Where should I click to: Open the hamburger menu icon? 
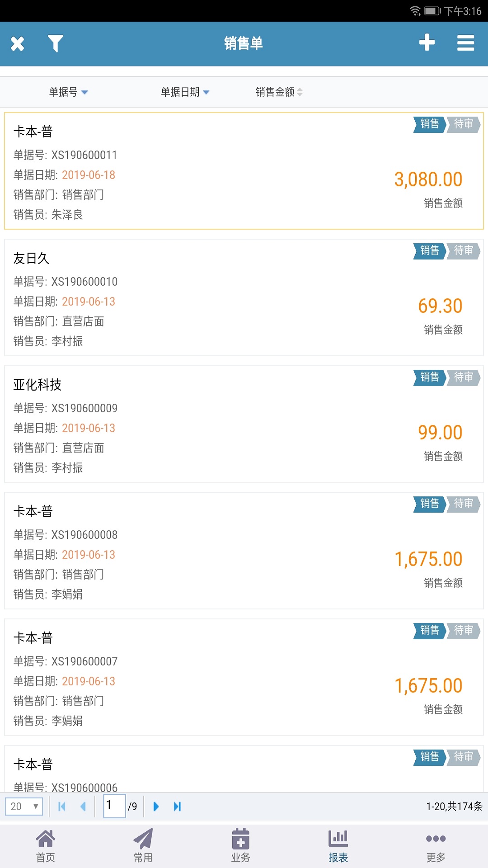point(465,43)
